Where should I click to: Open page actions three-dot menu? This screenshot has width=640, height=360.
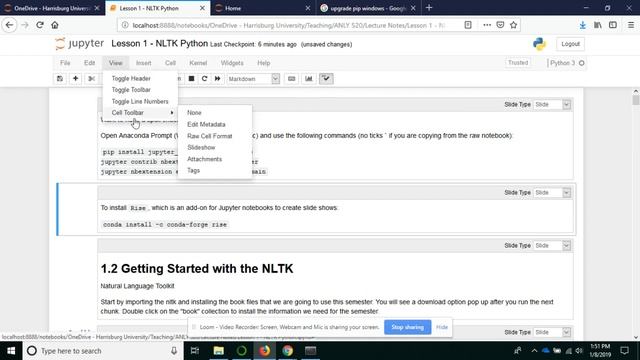pos(487,25)
